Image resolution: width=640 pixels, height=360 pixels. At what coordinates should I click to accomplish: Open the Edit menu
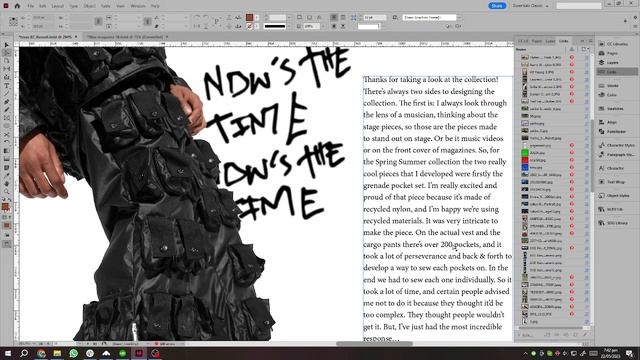coord(42,6)
